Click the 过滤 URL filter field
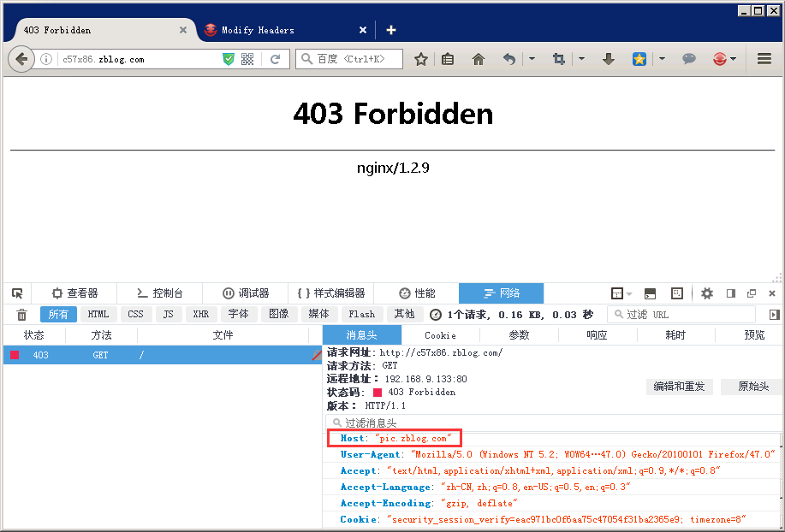Image resolution: width=785 pixels, height=532 pixels. pyautogui.click(x=685, y=315)
